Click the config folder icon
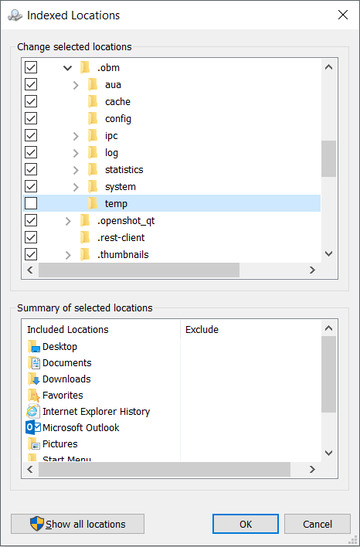Screen dimensions: 360x547 click(92, 119)
